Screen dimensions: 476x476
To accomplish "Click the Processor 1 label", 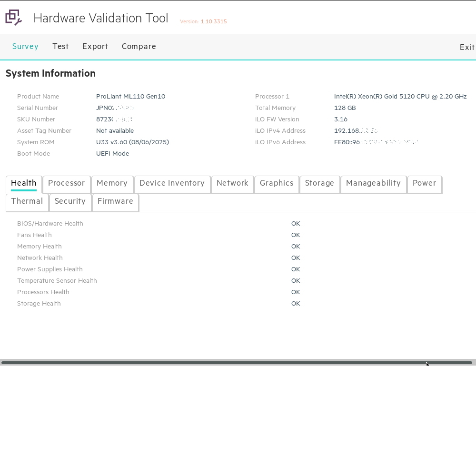I will tap(272, 97).
